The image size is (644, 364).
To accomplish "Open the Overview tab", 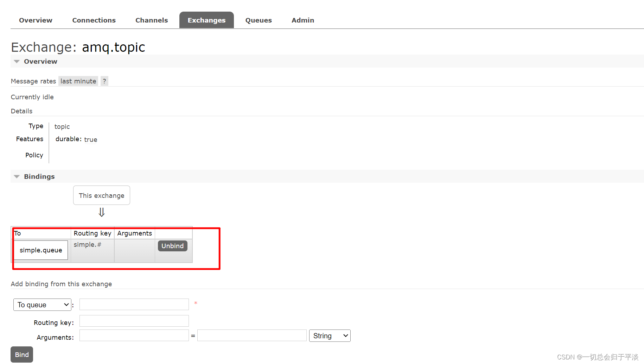I will (x=36, y=20).
